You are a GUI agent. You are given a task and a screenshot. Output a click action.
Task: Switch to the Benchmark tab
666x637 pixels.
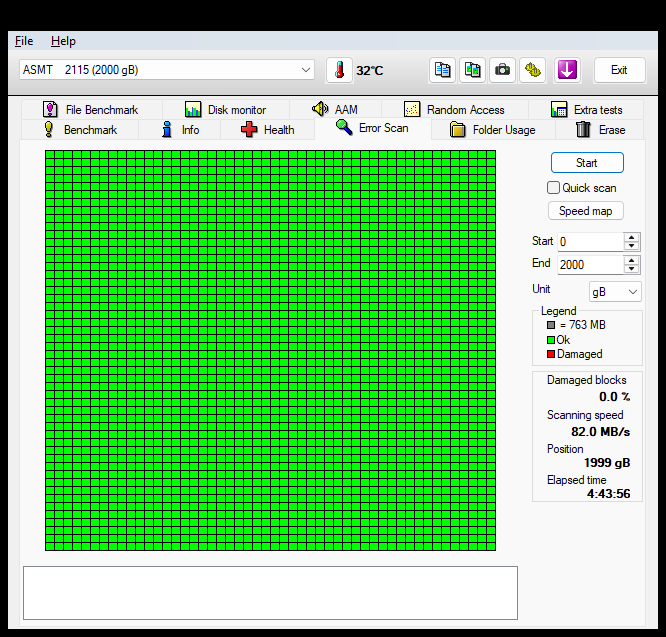[x=80, y=130]
